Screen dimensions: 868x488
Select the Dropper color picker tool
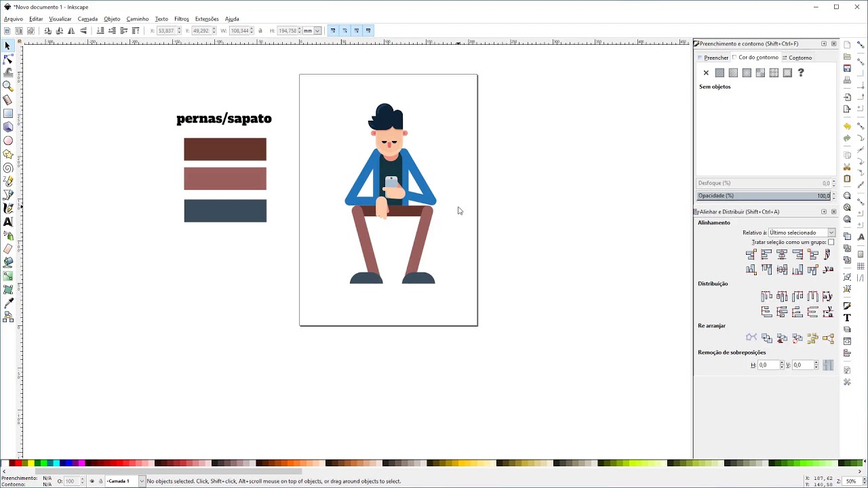click(7, 304)
